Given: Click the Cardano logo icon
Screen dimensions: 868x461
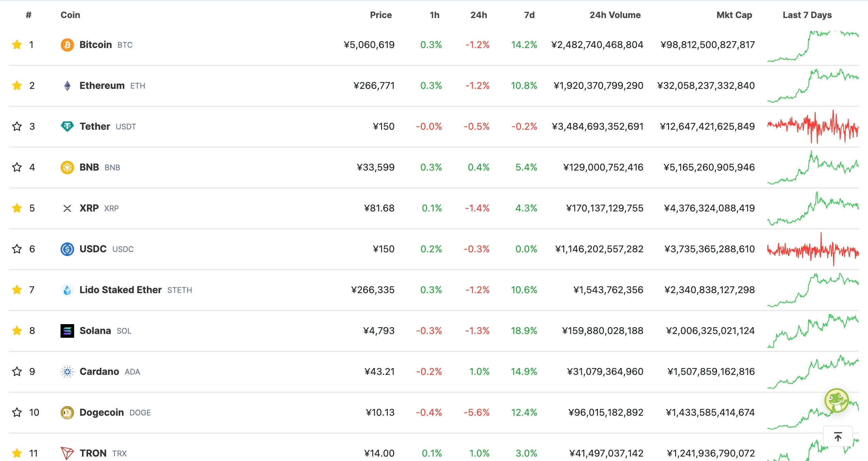Looking at the screenshot, I should coord(67,371).
